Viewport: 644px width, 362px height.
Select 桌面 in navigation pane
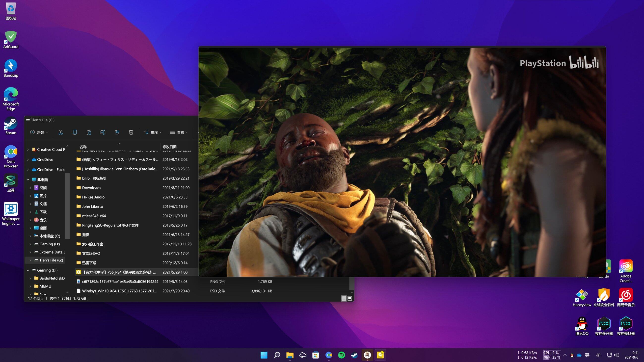[43, 228]
